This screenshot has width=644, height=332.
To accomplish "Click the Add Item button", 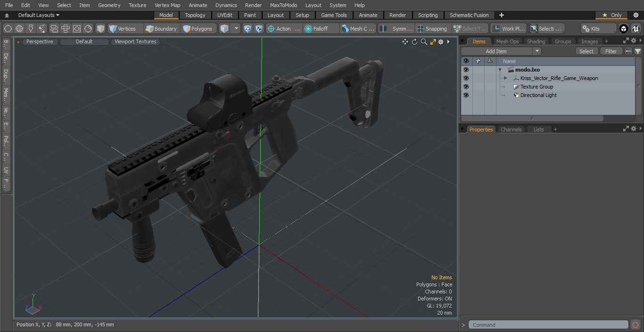I will pos(496,51).
